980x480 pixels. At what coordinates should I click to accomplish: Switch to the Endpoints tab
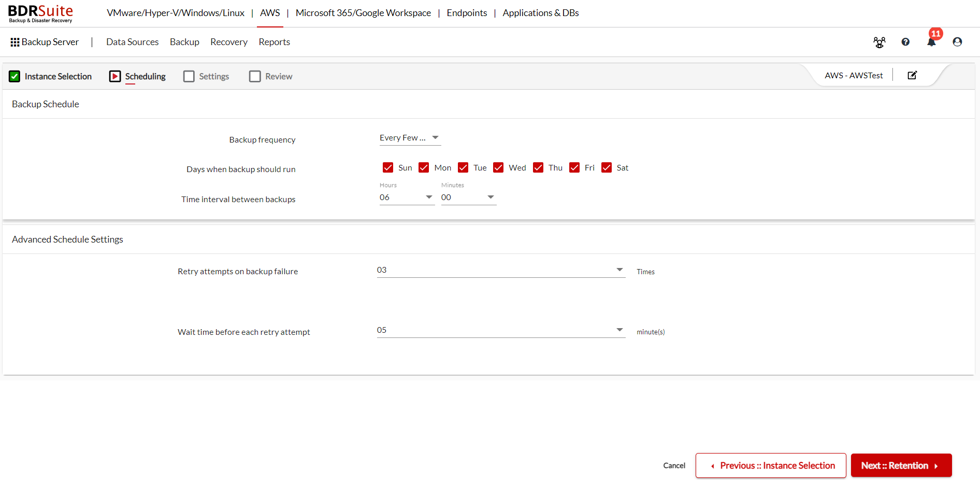467,13
